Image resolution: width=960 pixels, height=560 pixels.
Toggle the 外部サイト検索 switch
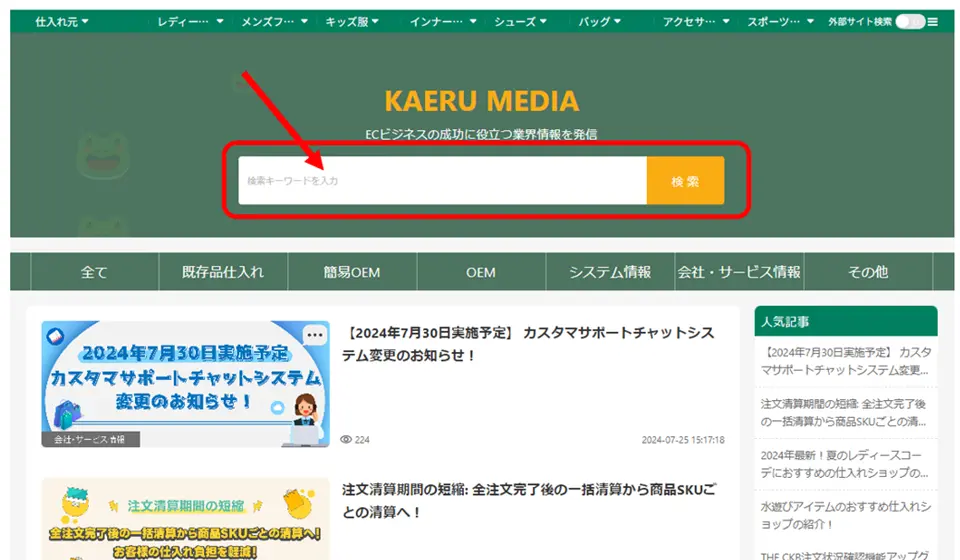click(x=910, y=22)
